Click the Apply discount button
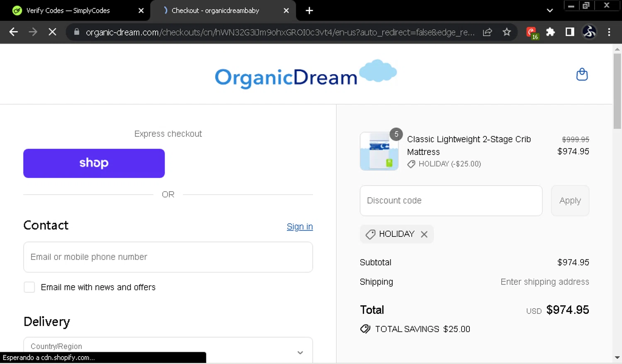The width and height of the screenshot is (622, 364). [570, 200]
